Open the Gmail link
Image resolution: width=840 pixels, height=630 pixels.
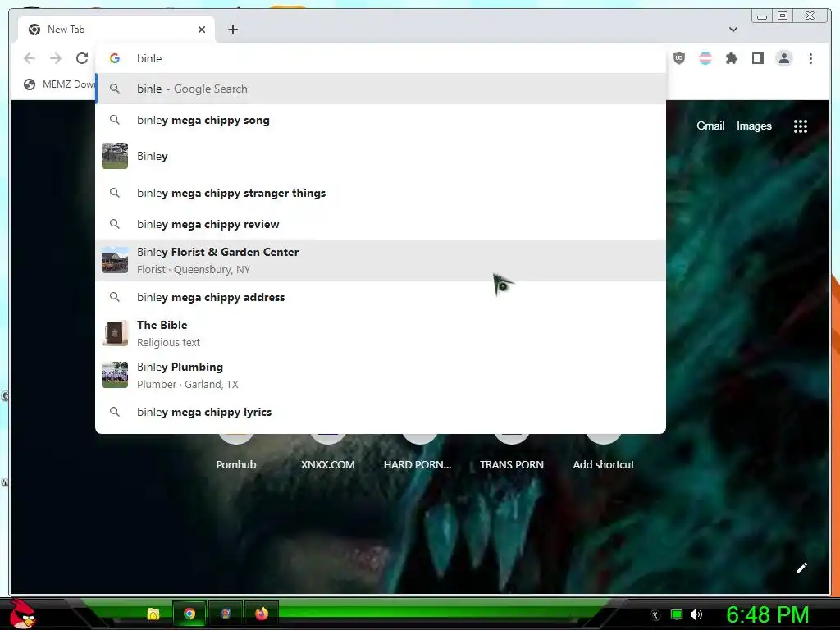[710, 126]
